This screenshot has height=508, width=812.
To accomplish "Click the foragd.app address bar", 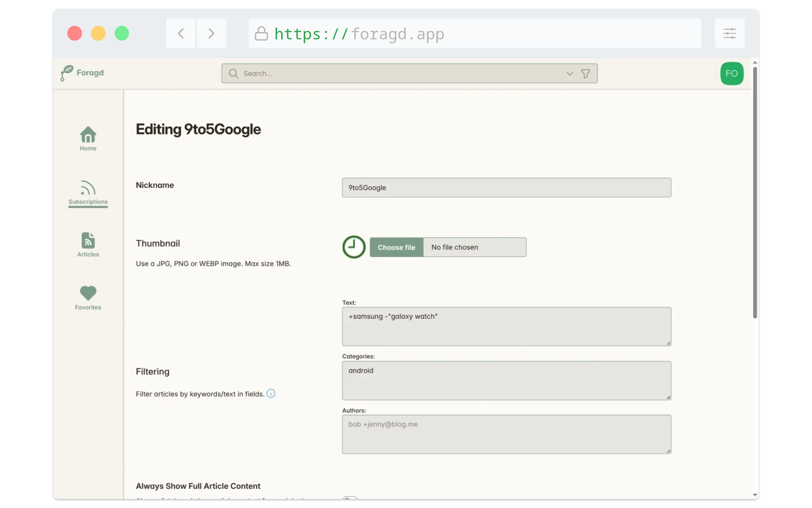I will click(475, 33).
